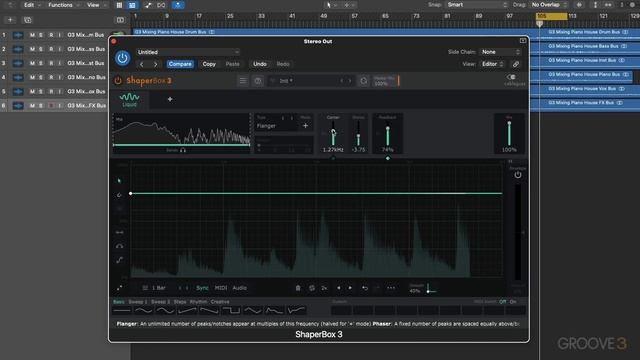Click the Sync trigger mode
The image size is (640, 360).
[x=202, y=288]
